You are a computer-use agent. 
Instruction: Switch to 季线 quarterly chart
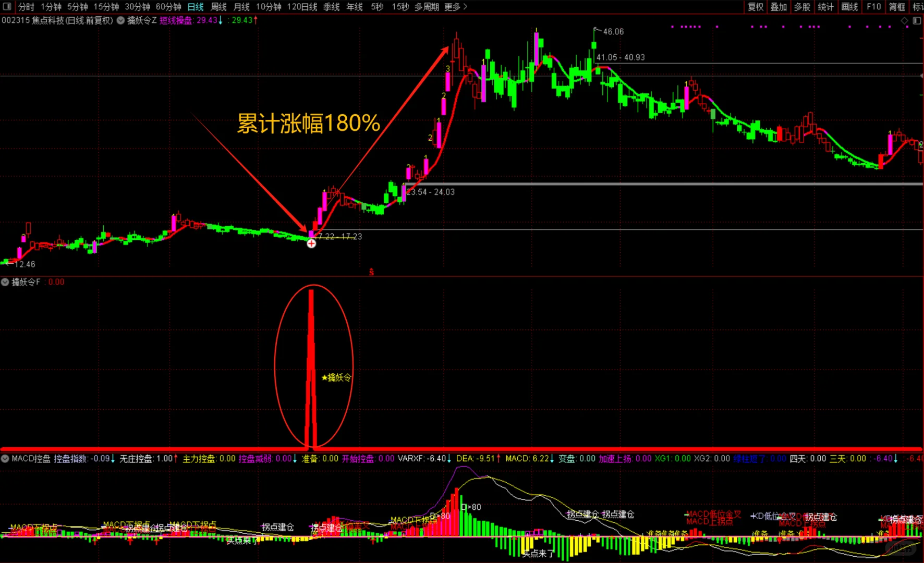pyautogui.click(x=332, y=7)
